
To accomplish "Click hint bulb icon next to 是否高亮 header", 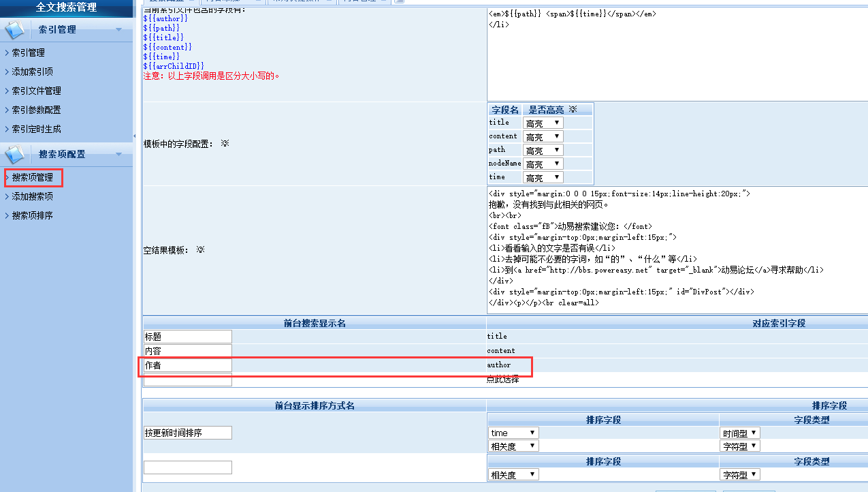I will [573, 110].
